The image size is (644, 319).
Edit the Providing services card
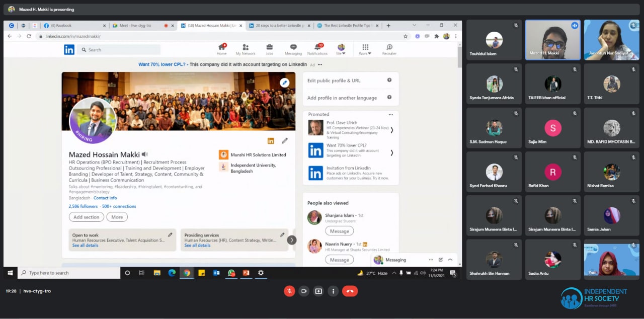tap(282, 234)
